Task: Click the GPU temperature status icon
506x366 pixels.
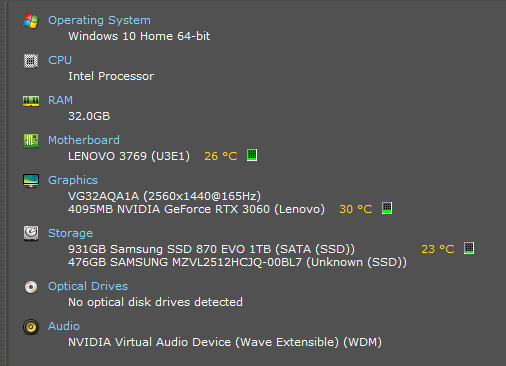Action: [387, 208]
